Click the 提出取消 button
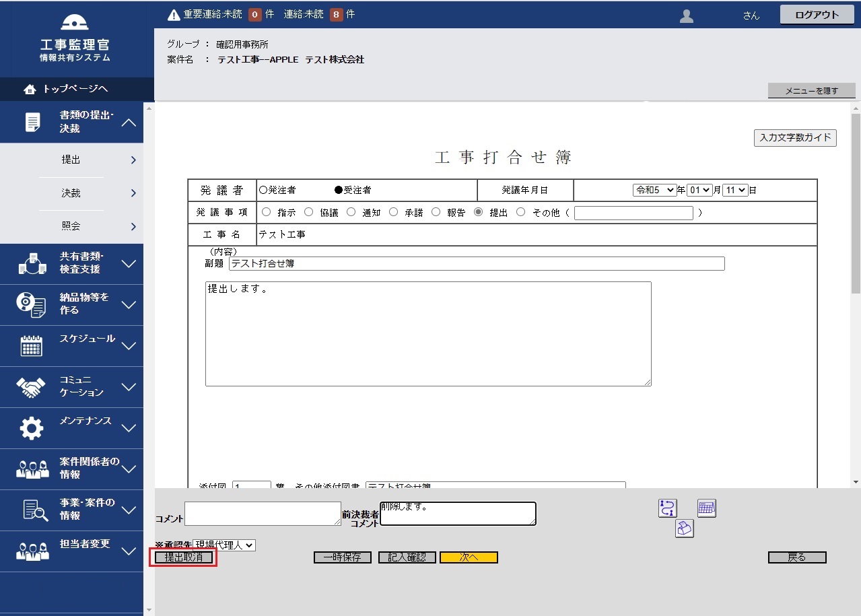Image resolution: width=861 pixels, height=616 pixels. pos(184,557)
